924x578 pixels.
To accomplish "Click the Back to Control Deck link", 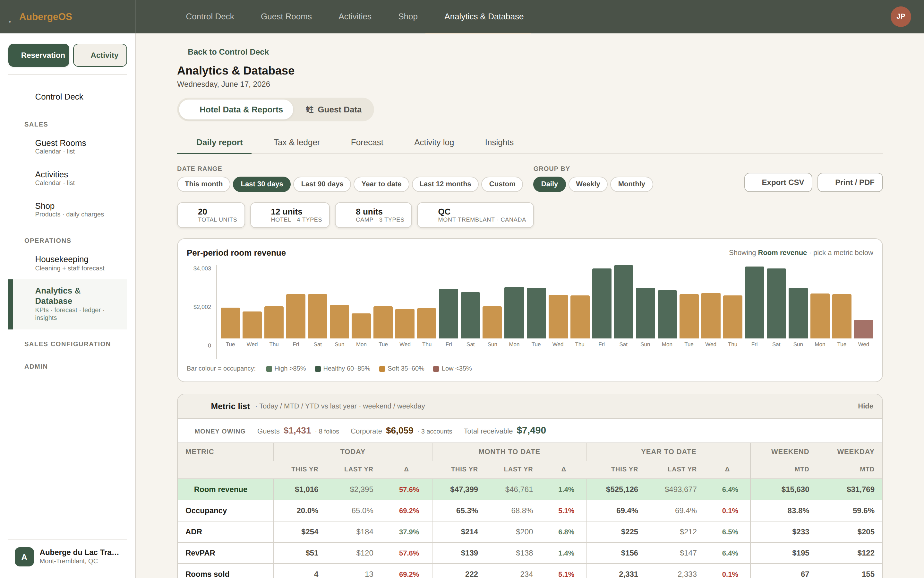I will point(228,52).
